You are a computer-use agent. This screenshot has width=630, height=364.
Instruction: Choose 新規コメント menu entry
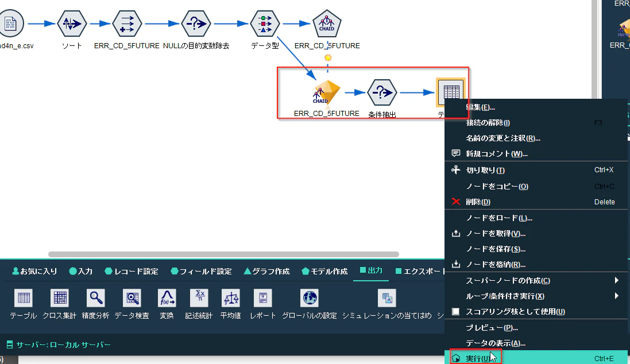click(x=536, y=153)
